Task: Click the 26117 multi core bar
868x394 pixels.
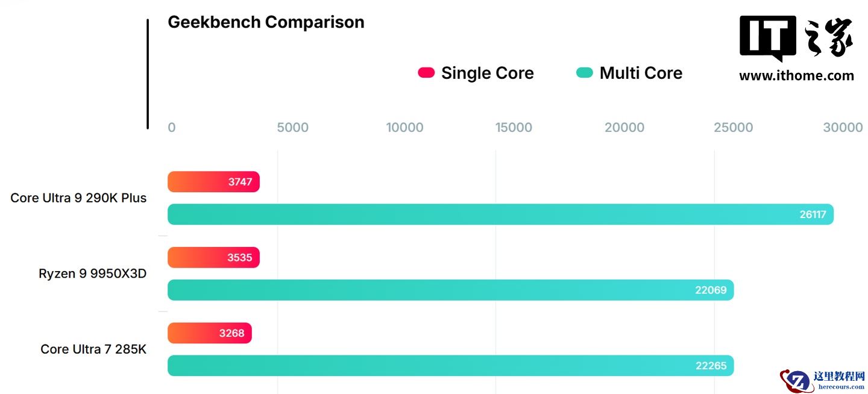Action: pyautogui.click(x=500, y=214)
